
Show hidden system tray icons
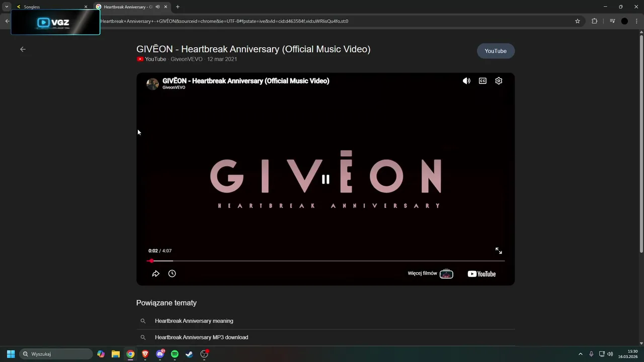[x=580, y=354]
